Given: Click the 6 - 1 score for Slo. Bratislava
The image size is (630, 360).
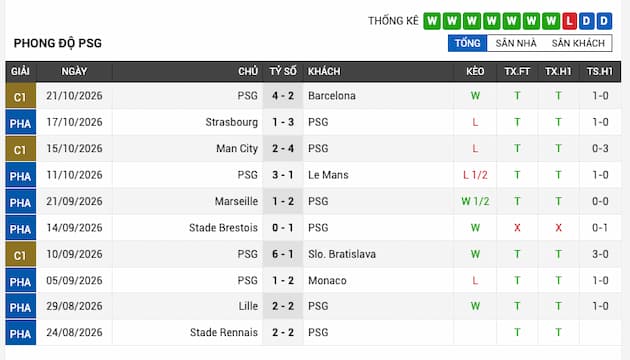Looking at the screenshot, I should point(283,254).
